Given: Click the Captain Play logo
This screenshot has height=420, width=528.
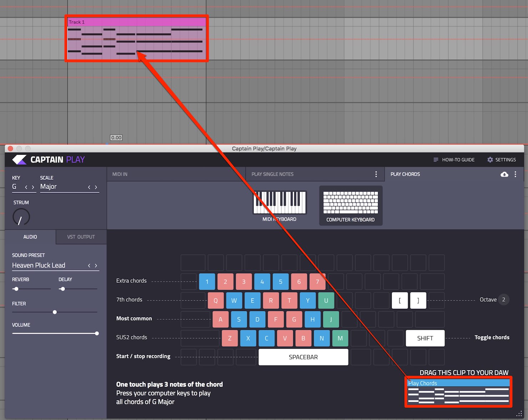Looking at the screenshot, I should [49, 160].
